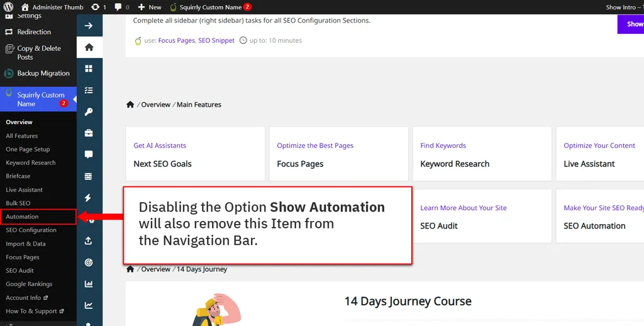Image resolution: width=644 pixels, height=326 pixels.
Task: Open the bar chart SEO Audit icon
Action: 89,284
